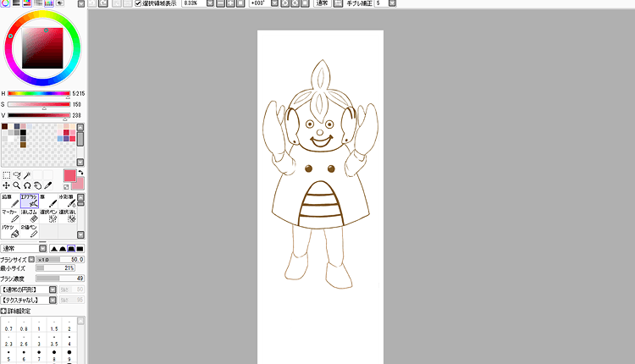635x364 pixels.
Task: Pick brush size 9 preset
Action: (69, 355)
